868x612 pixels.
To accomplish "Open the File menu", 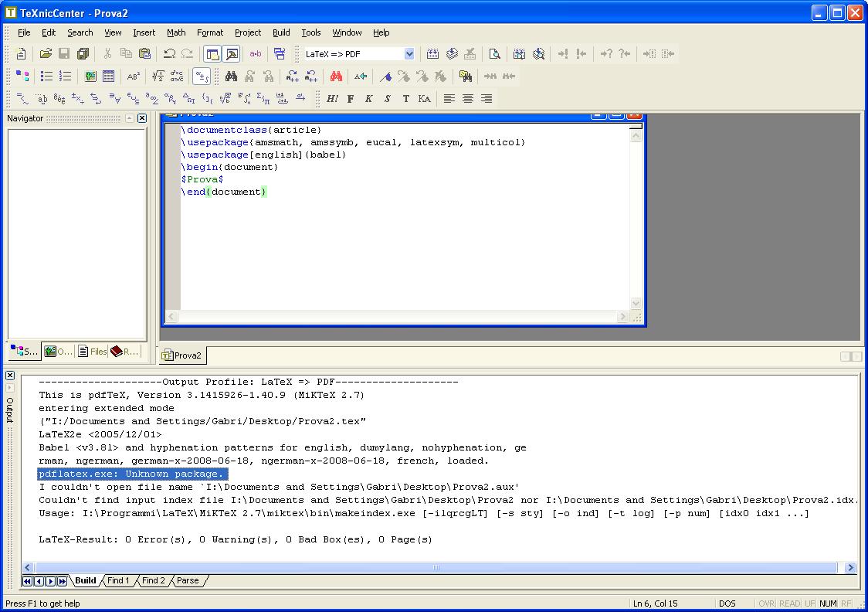I will pyautogui.click(x=24, y=32).
